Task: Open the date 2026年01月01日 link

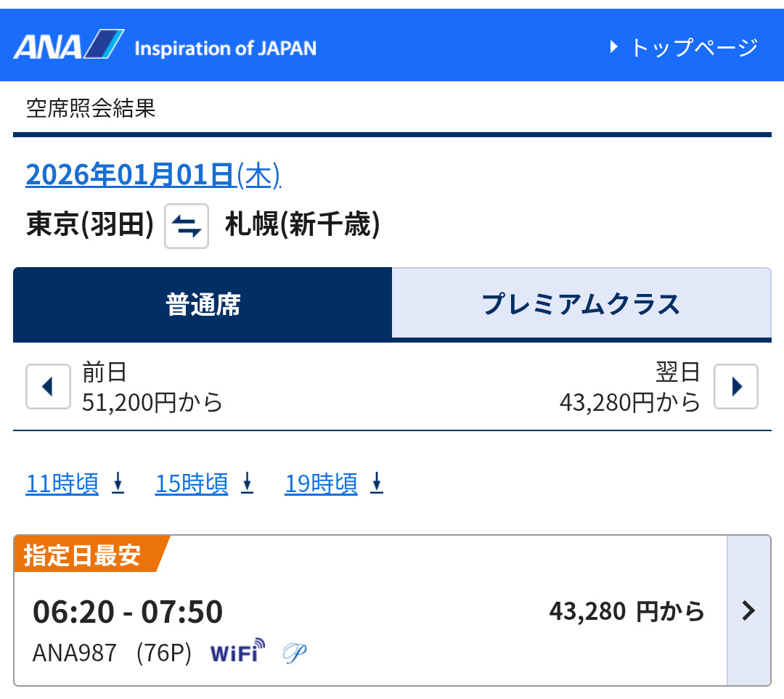Action: 152,175
